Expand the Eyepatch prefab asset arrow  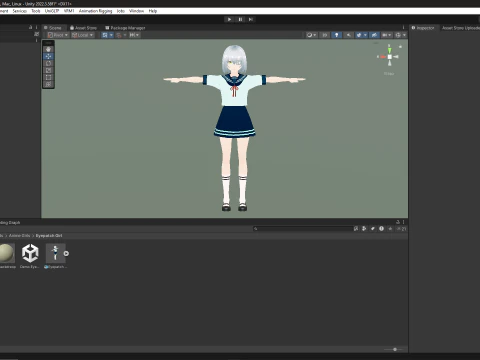click(66, 254)
